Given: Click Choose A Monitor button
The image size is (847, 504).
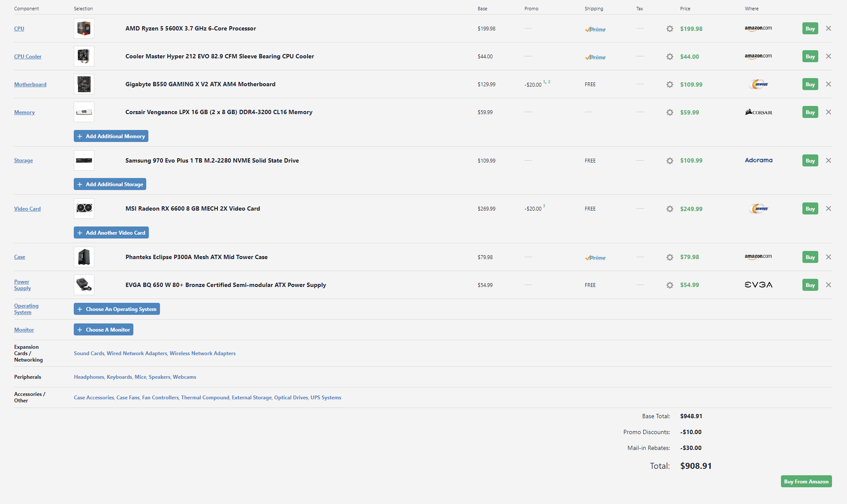Looking at the screenshot, I should tap(103, 329).
